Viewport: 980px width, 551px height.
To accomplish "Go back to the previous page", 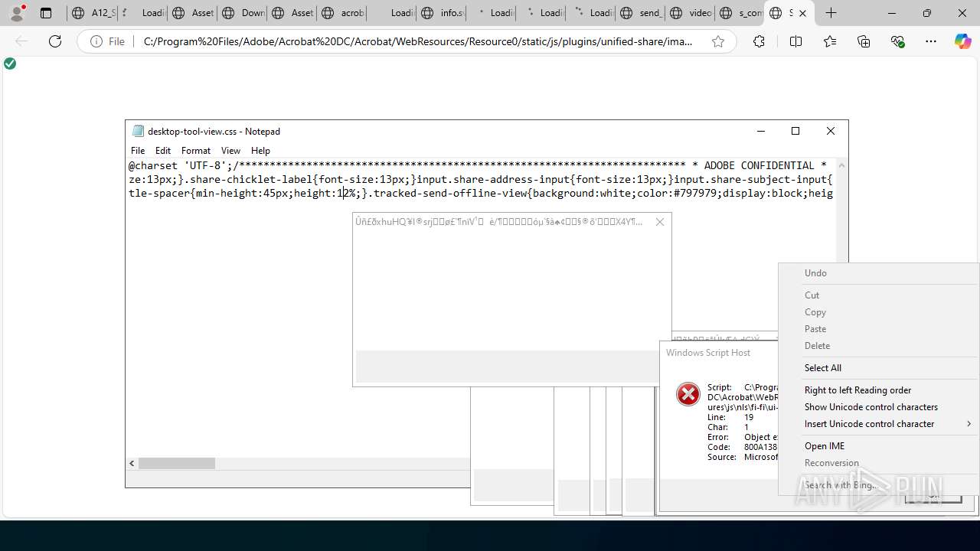I will 21,41.
